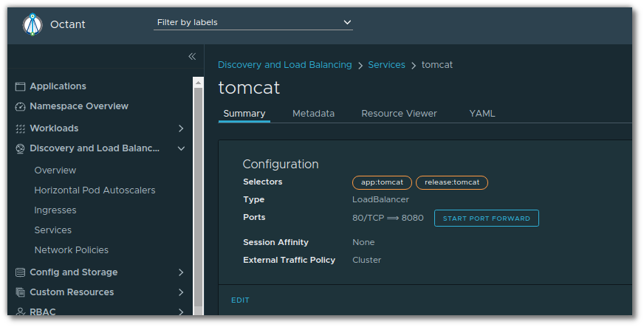Image resolution: width=644 pixels, height=327 pixels.
Task: Click the Discovery and Load Balancing globe icon
Action: pos(20,148)
